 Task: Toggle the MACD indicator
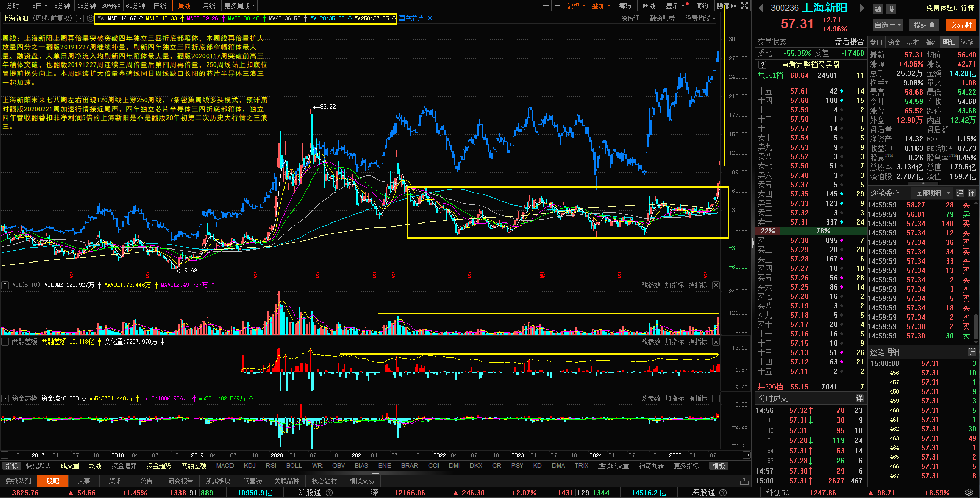225,466
